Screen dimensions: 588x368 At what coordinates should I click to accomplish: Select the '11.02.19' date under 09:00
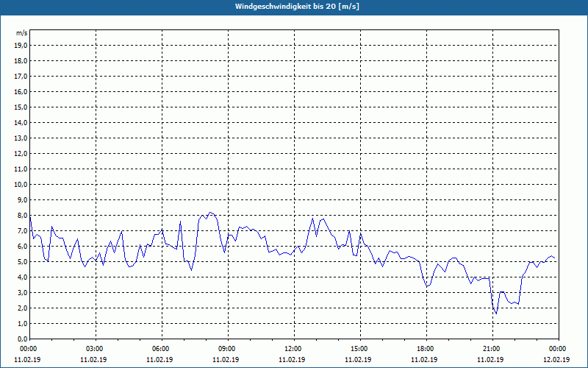click(x=226, y=359)
